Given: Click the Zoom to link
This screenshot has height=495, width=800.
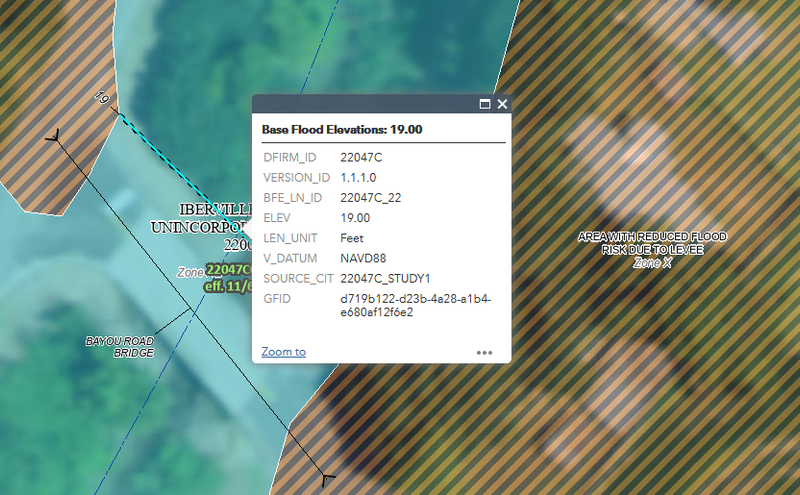Looking at the screenshot, I should coord(284,352).
